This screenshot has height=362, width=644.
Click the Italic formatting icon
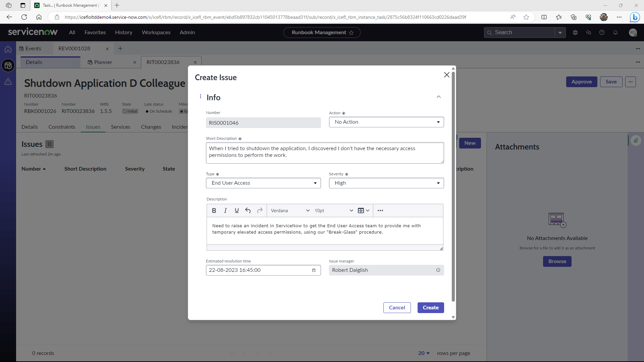pos(226,210)
